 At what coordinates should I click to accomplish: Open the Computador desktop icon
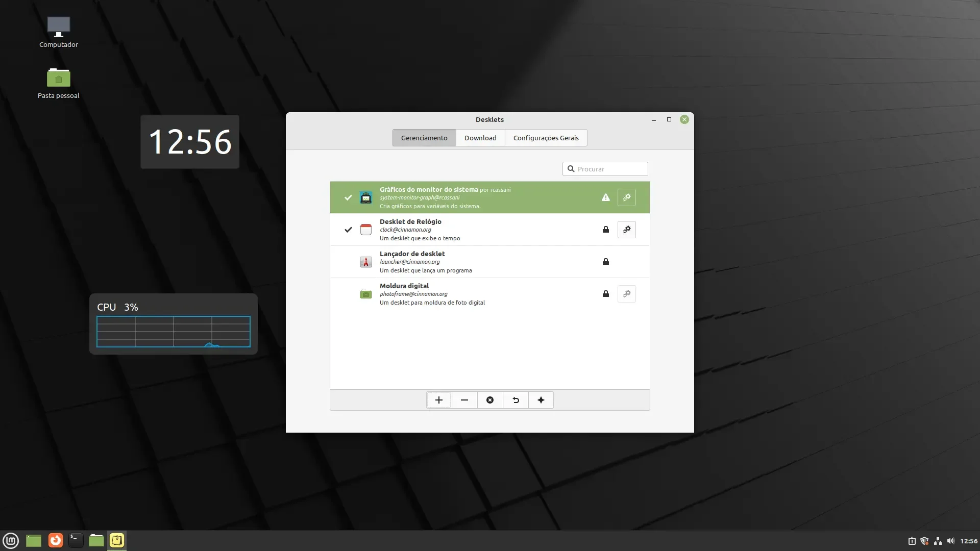coord(59,32)
